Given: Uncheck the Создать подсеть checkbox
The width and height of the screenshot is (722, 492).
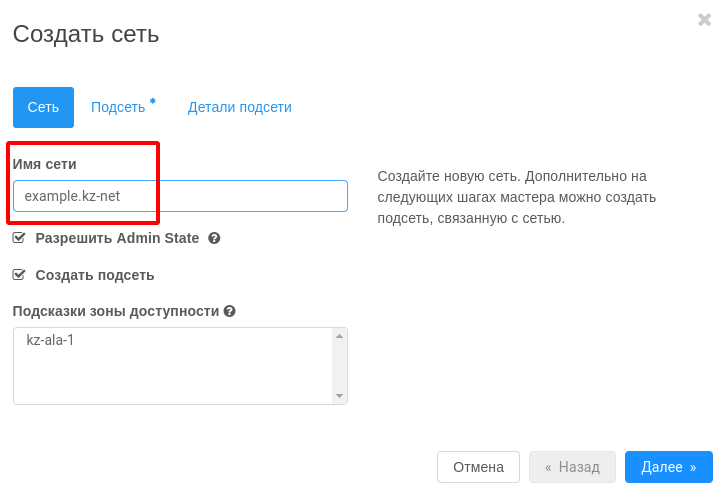Looking at the screenshot, I should pyautogui.click(x=19, y=275).
